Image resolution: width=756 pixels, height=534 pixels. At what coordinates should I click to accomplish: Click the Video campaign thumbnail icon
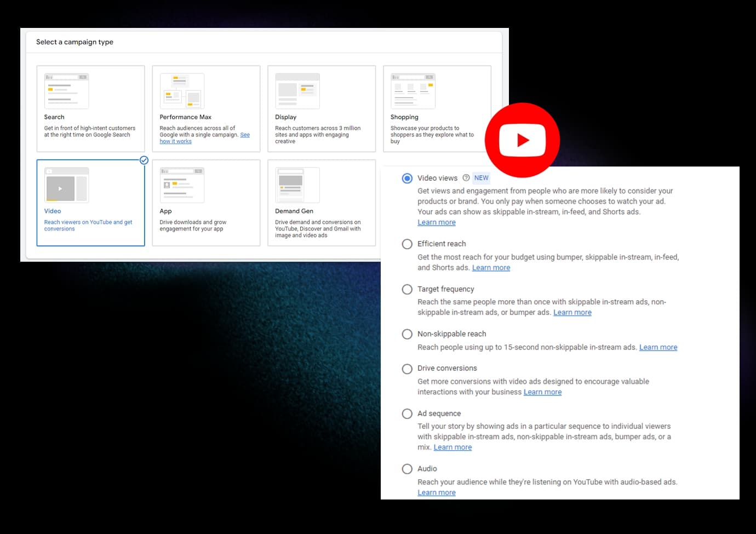[66, 186]
